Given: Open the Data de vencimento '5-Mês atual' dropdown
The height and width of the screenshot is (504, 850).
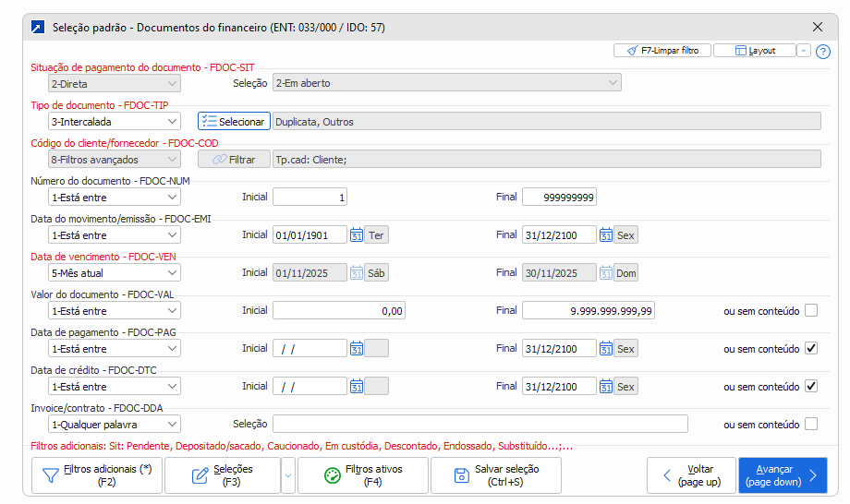Looking at the screenshot, I should point(115,273).
